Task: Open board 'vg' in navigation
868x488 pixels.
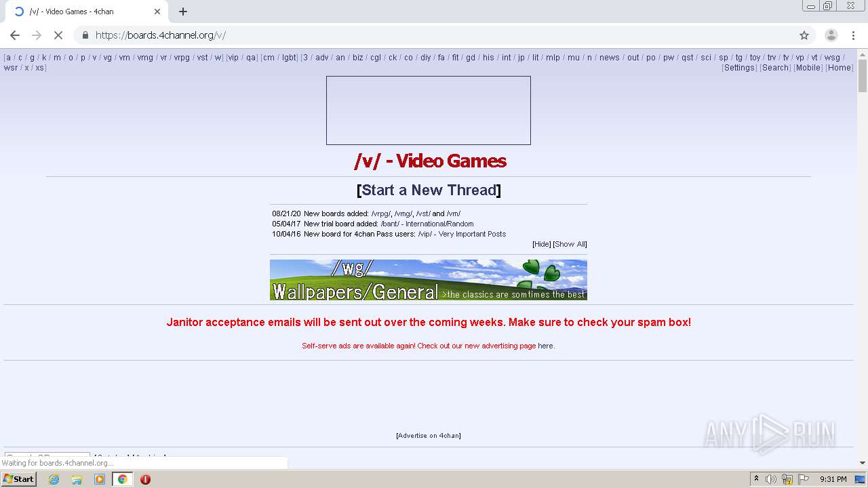Action: point(107,58)
